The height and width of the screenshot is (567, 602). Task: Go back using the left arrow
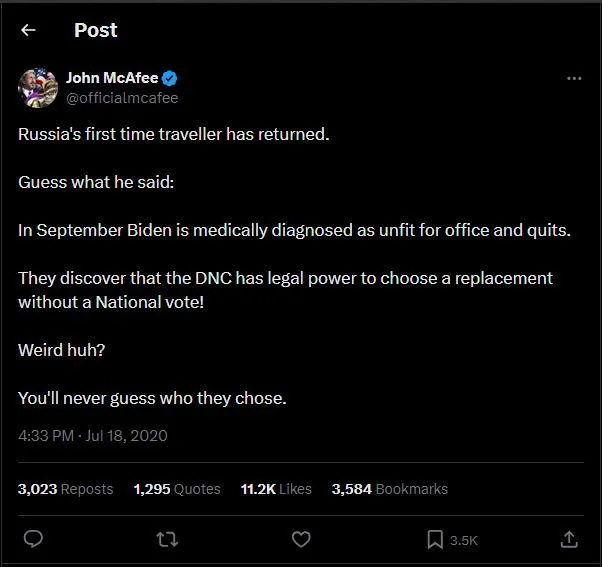[28, 30]
